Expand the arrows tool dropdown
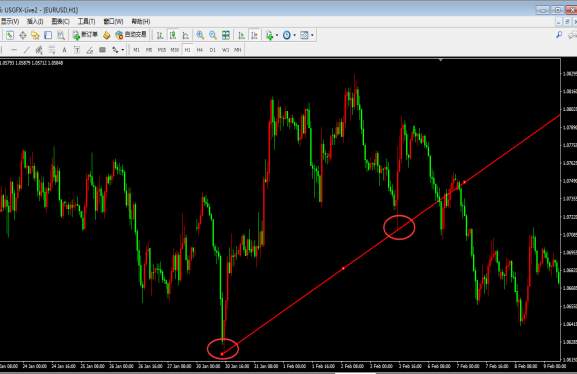 [123, 50]
